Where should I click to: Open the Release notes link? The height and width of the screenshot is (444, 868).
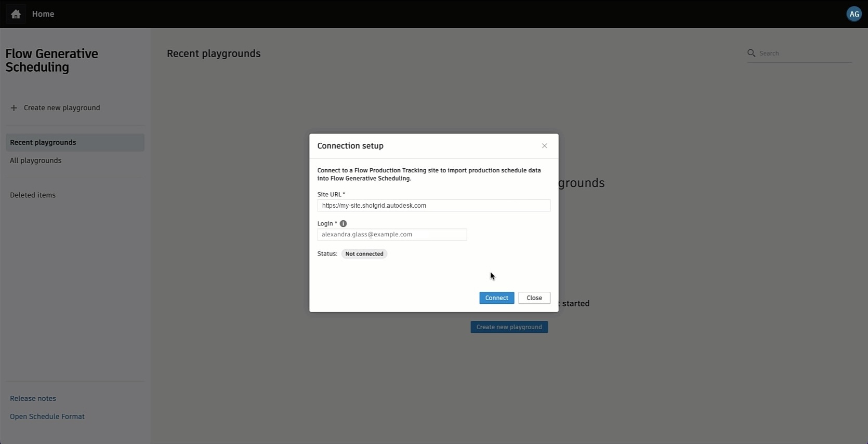33,399
